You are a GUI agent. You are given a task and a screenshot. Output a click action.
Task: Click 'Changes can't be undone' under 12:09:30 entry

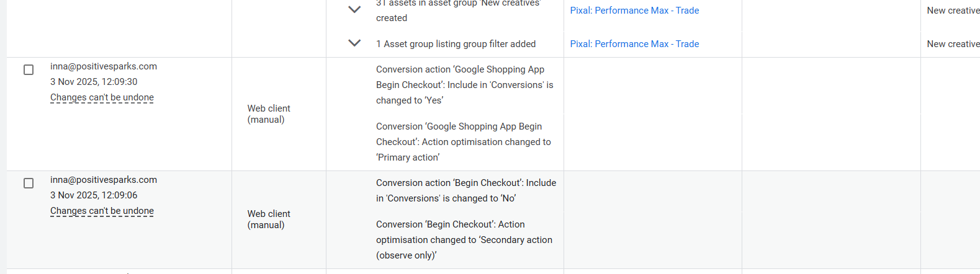pyautogui.click(x=102, y=97)
